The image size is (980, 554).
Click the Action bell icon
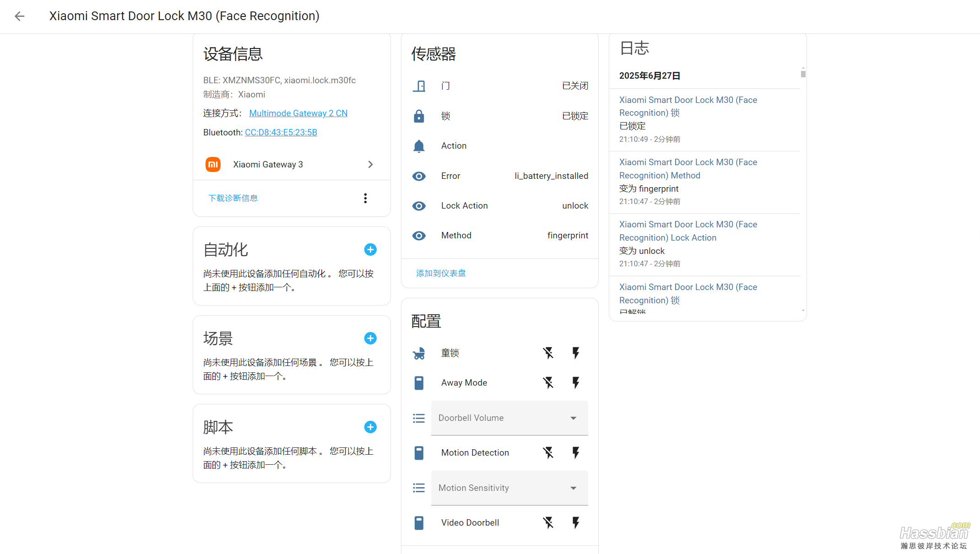click(x=419, y=146)
